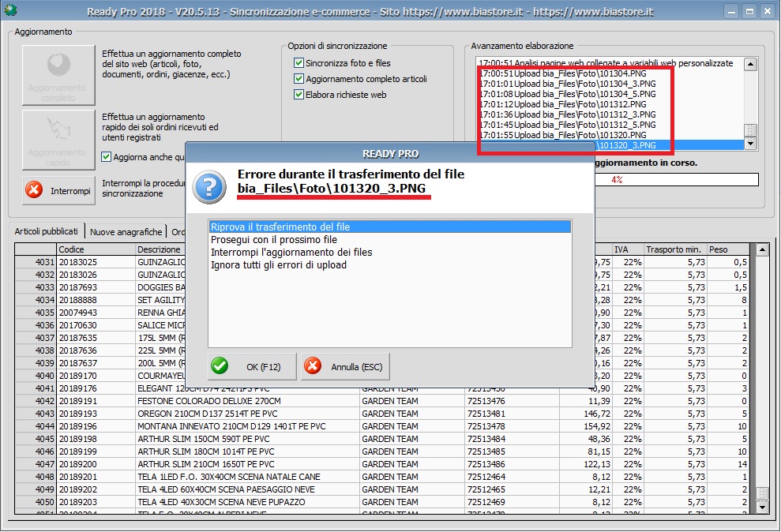Click barcode cell 72513485
The image size is (781, 532).
coord(486,451)
